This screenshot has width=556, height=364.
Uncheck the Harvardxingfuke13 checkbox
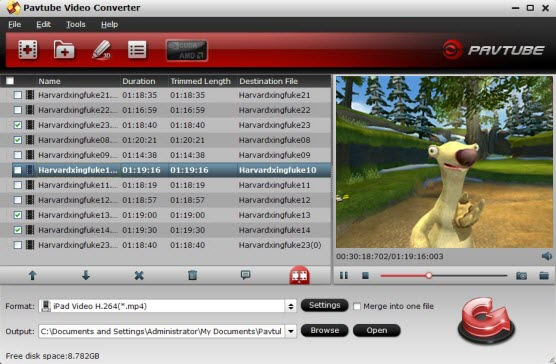tap(17, 215)
